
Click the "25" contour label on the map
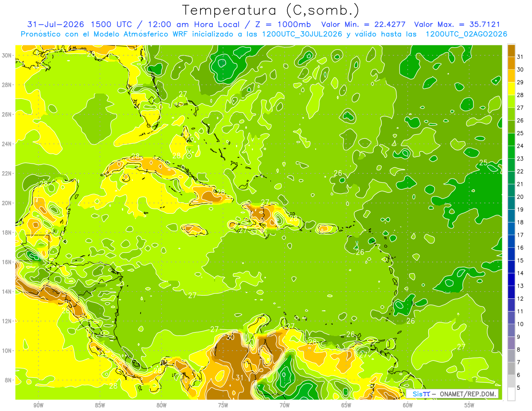483,163
